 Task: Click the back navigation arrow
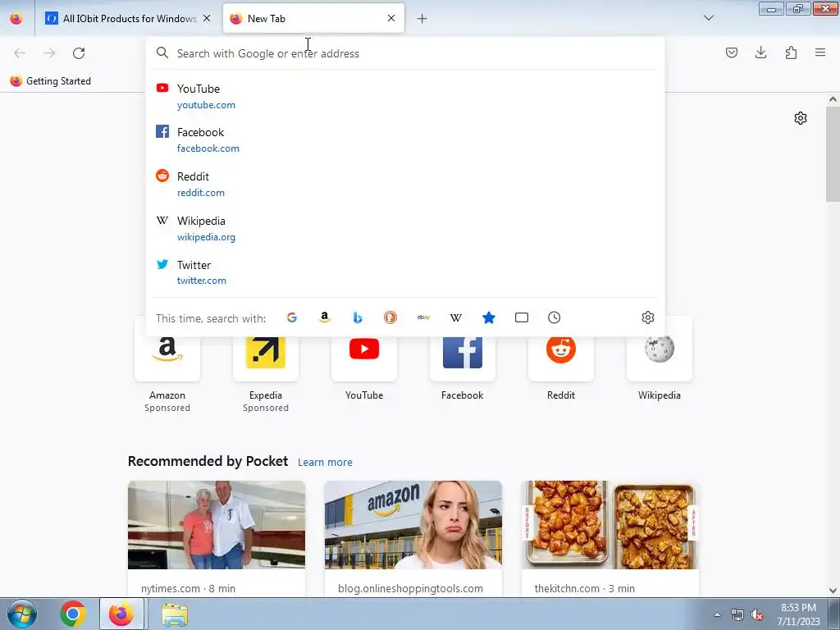click(20, 53)
